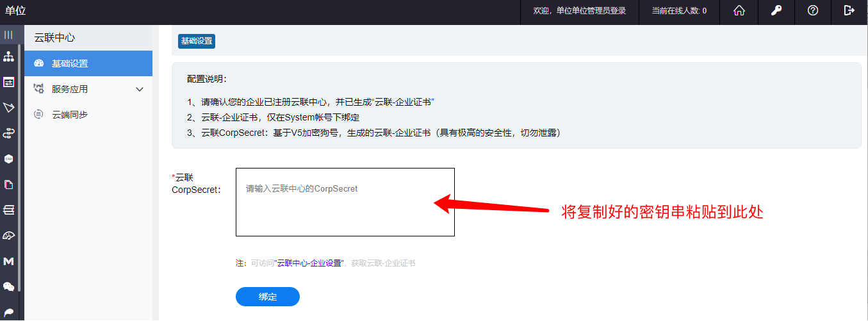Viewport: 868px width, 321px height.
Task: Click the 云联 CorpSecret field label
Action: click(196, 183)
